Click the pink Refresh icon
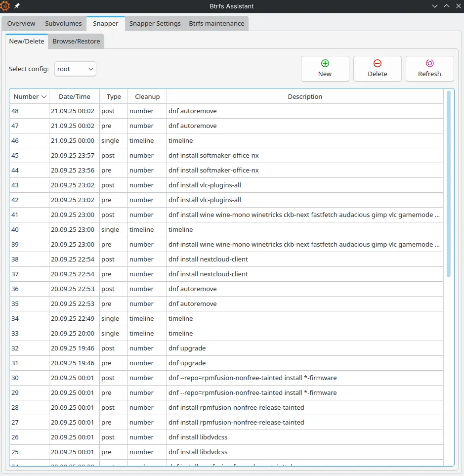Image resolution: width=464 pixels, height=476 pixels. (x=429, y=63)
